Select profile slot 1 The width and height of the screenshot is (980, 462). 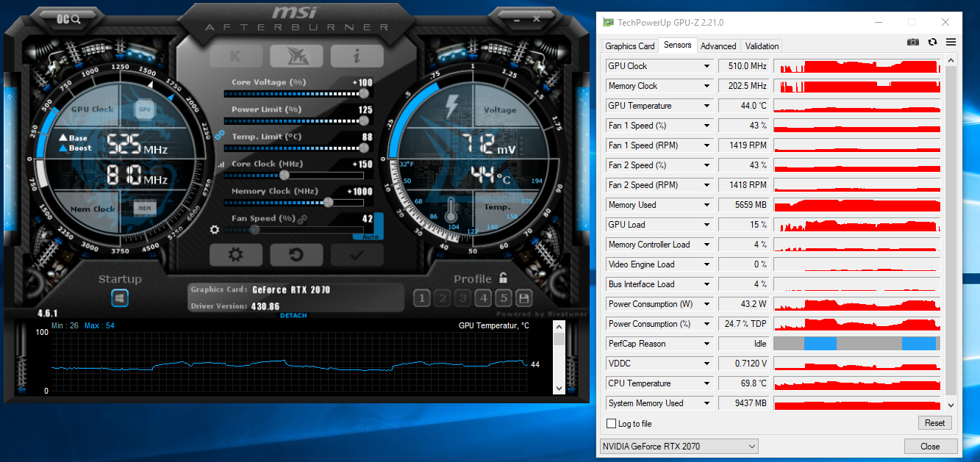click(421, 297)
